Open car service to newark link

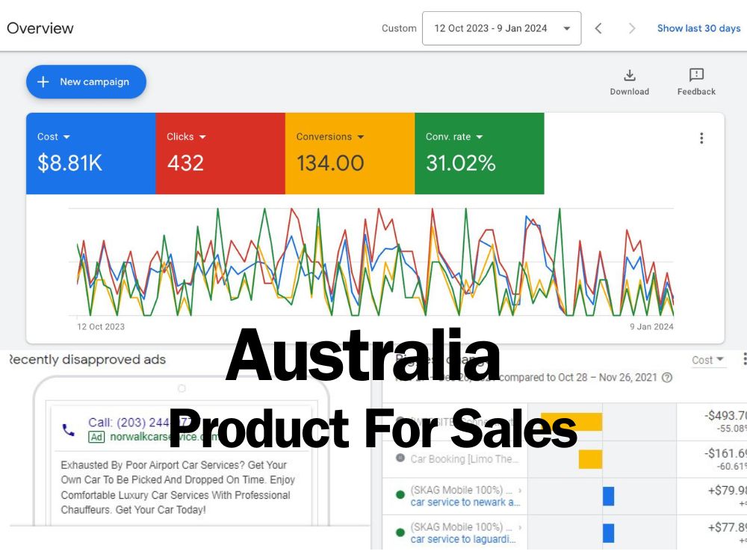(465, 502)
